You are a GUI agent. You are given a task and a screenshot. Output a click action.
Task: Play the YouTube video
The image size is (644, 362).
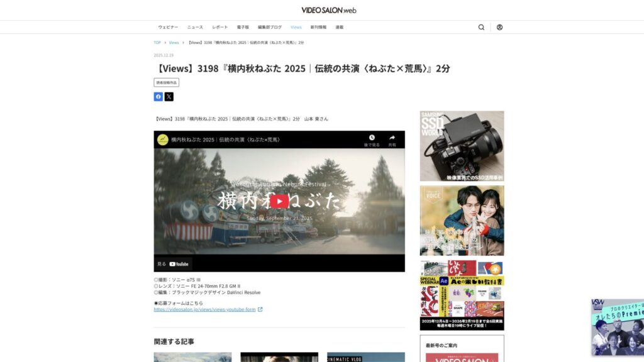pos(279,201)
